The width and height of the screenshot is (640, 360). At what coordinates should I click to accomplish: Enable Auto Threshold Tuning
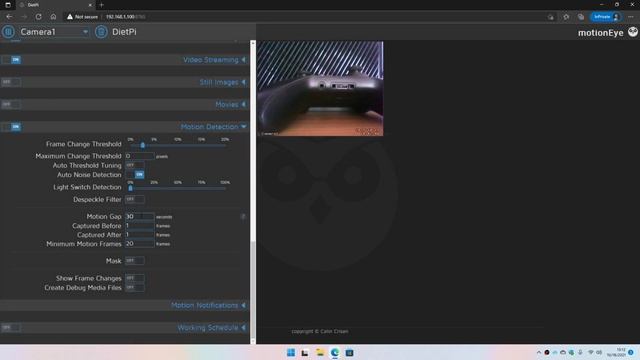pyautogui.click(x=135, y=165)
